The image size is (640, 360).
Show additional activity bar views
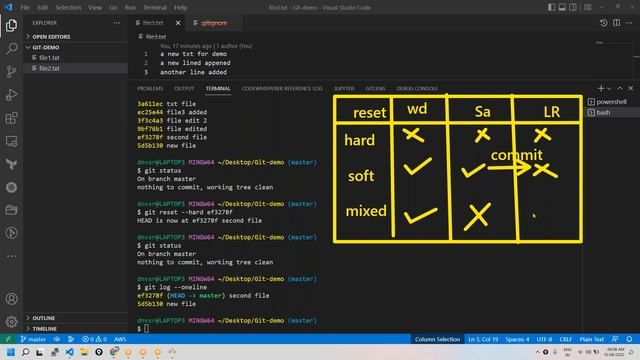click(11, 256)
